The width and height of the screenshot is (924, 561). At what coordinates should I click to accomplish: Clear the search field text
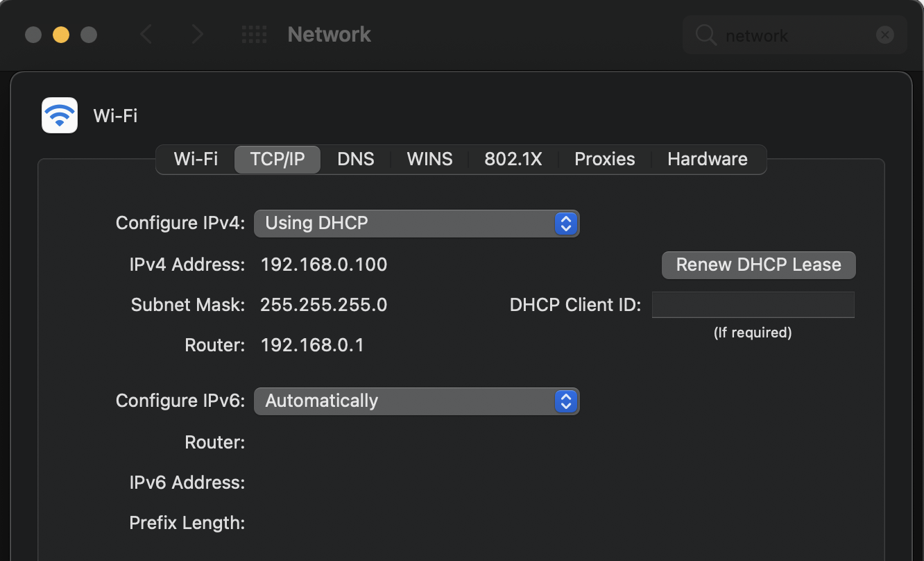point(884,35)
